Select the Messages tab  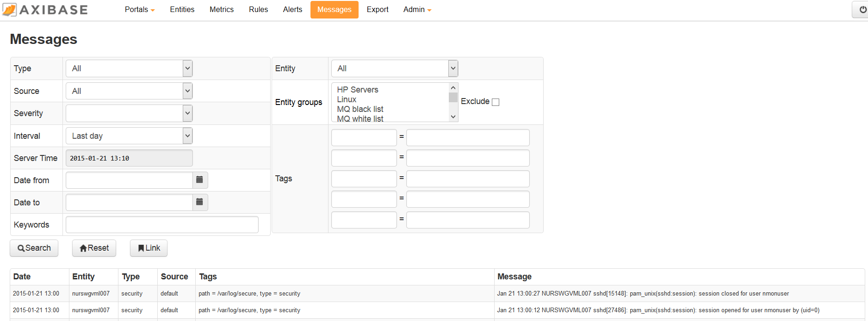[x=335, y=10]
